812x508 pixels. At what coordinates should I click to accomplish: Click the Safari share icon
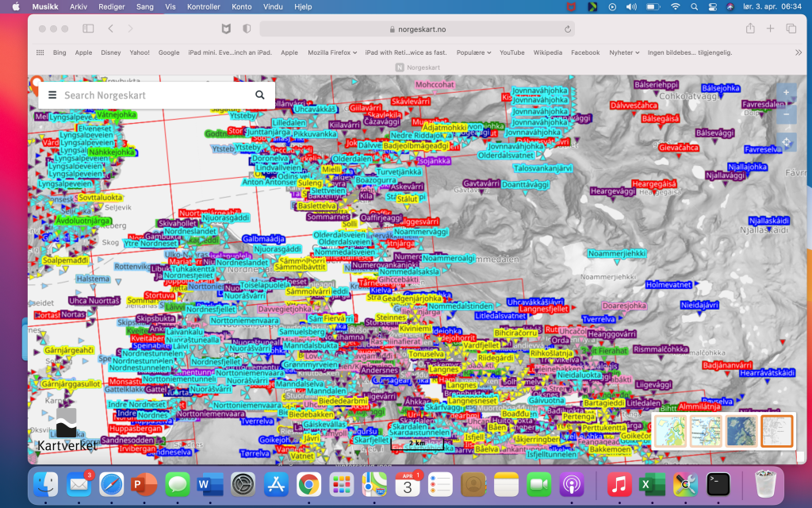[x=750, y=29]
